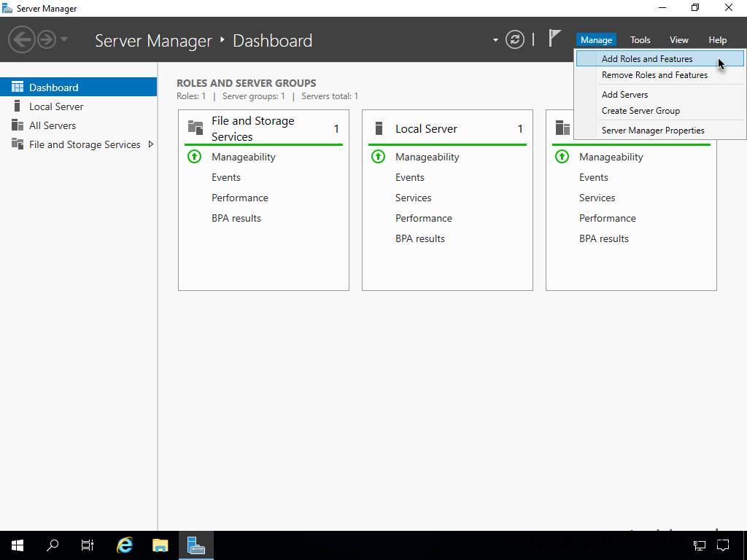Click Manageability status icon in Local Server tile
The image size is (747, 560).
379,156
